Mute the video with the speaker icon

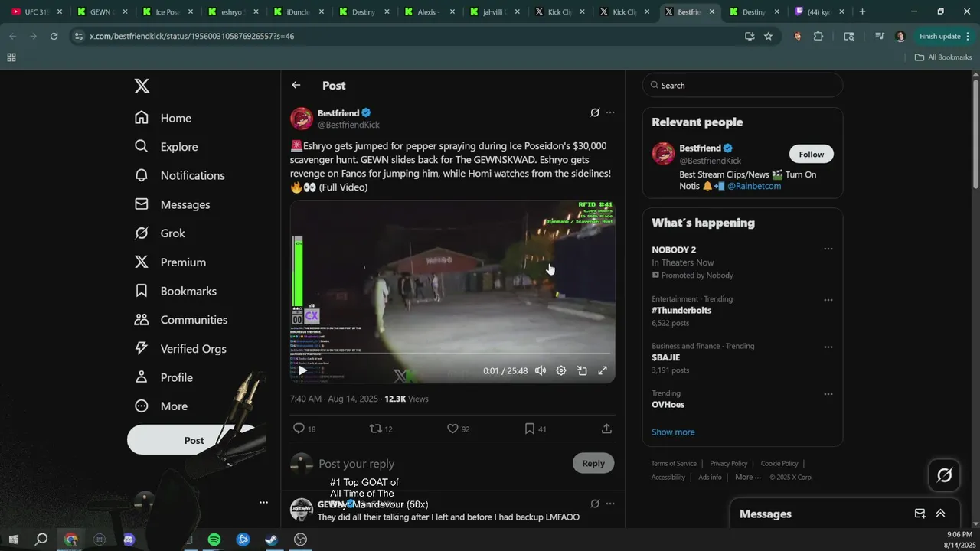tap(541, 370)
